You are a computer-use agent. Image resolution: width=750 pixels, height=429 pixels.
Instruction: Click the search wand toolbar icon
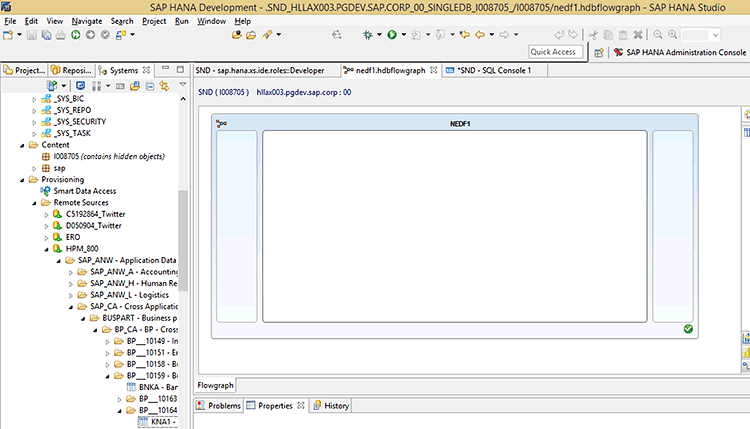coord(267,35)
